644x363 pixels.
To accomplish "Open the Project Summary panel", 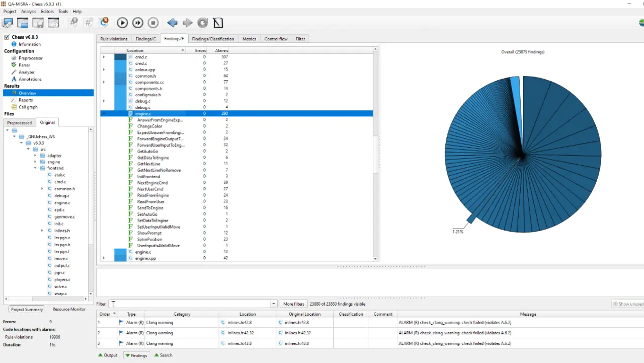I will [27, 310].
